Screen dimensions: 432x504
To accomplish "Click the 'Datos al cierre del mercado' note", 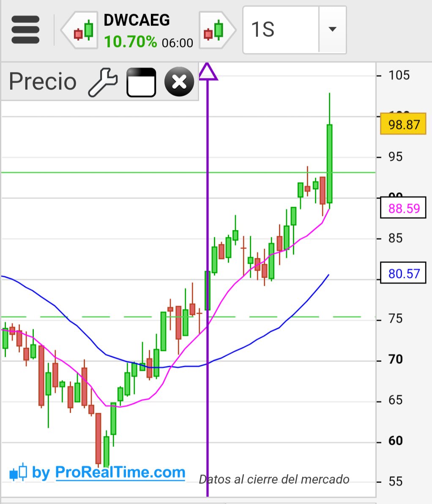I will coord(274,479).
